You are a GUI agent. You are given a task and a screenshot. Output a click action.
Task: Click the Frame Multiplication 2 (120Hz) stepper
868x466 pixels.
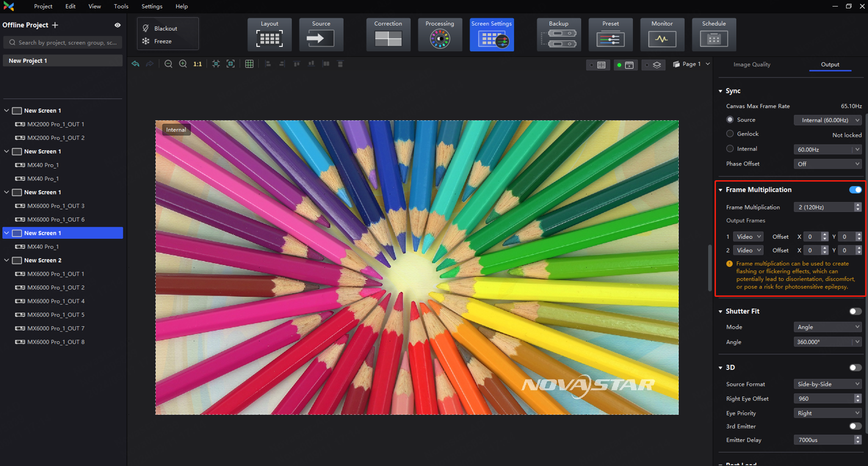tap(858, 208)
